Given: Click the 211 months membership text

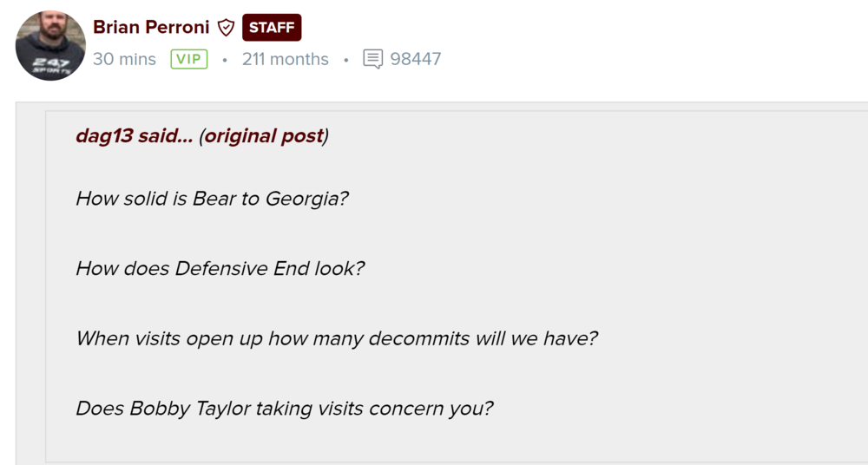Looking at the screenshot, I should pyautogui.click(x=285, y=59).
